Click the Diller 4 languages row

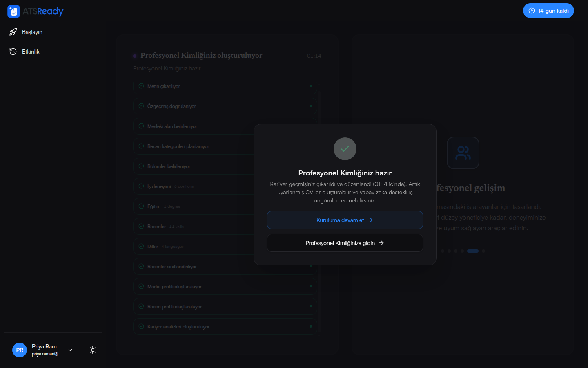pos(225,247)
